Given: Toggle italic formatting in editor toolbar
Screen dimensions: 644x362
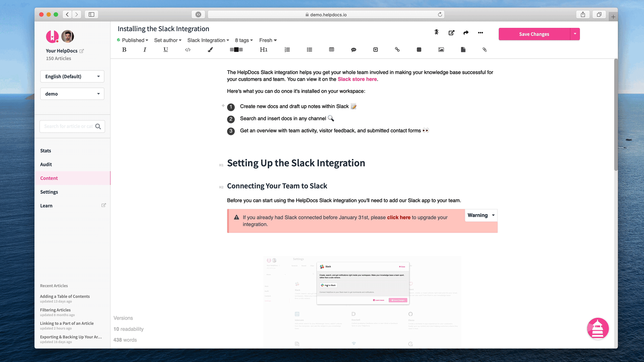Looking at the screenshot, I should click(145, 50).
